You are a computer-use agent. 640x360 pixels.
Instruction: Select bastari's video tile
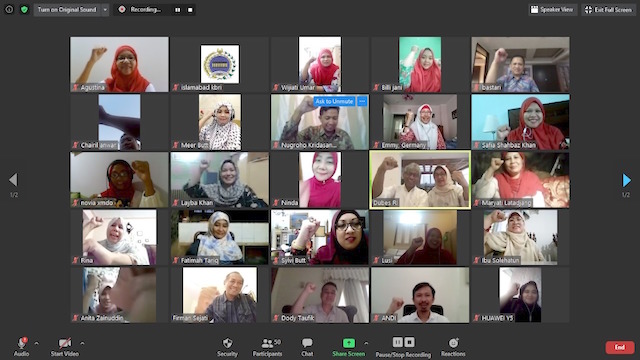[520, 64]
